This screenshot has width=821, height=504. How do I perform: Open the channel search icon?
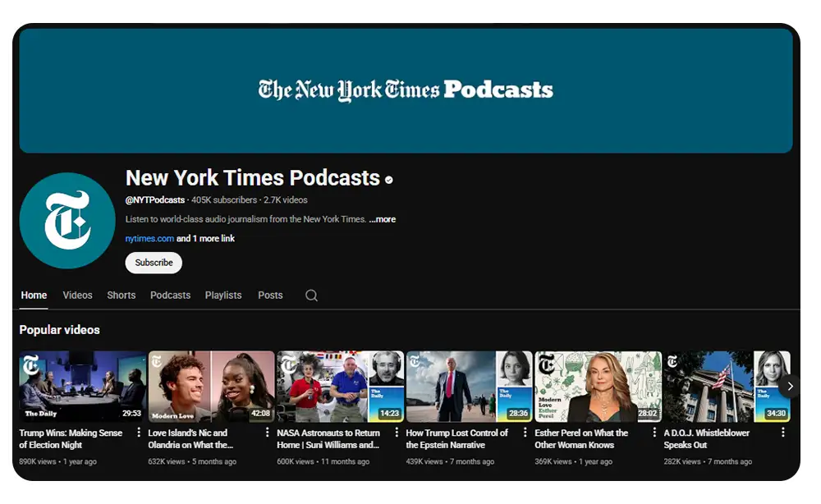click(x=310, y=295)
